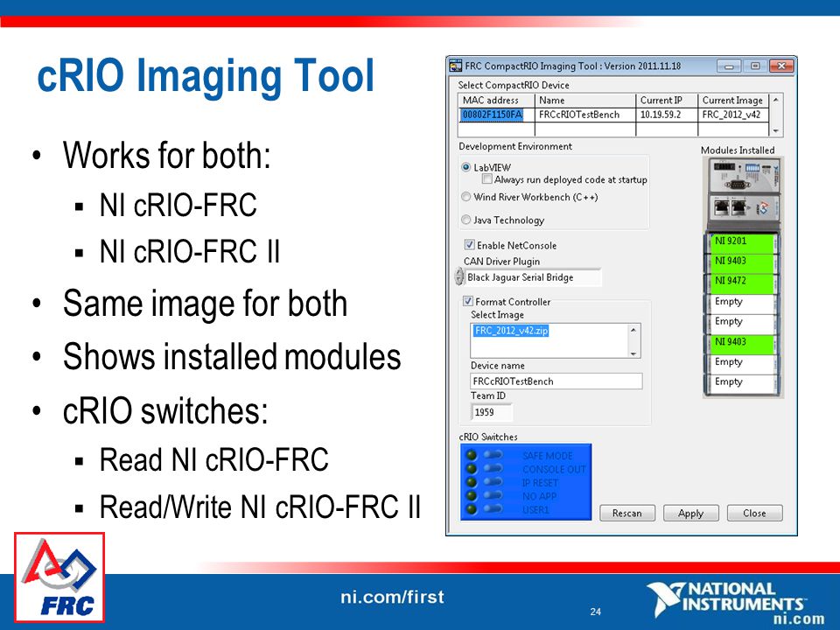Click the MAC address column header
The image size is (840, 630).
(496, 100)
